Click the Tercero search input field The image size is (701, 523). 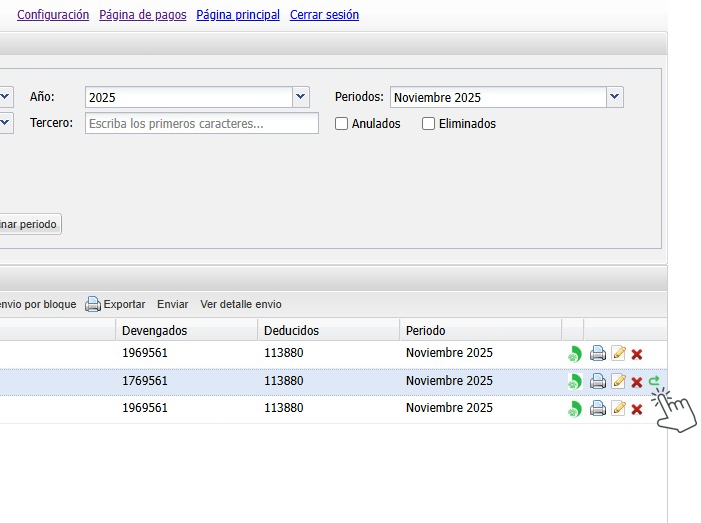202,123
